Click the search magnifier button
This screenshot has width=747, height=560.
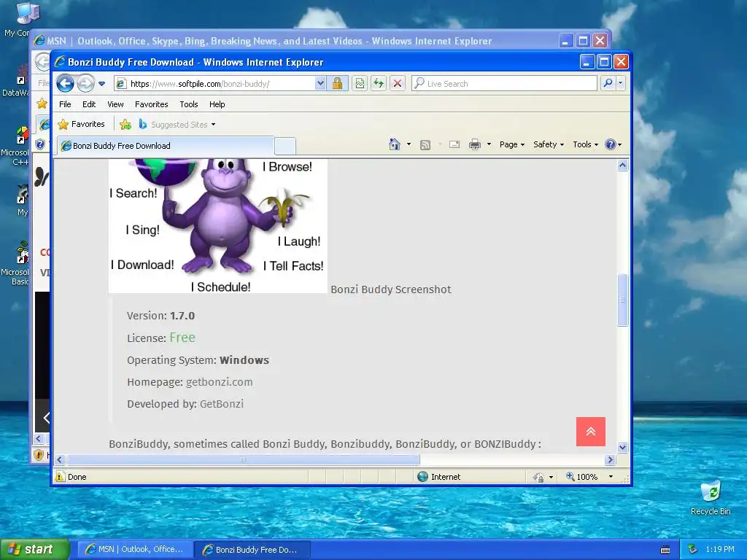click(x=608, y=83)
